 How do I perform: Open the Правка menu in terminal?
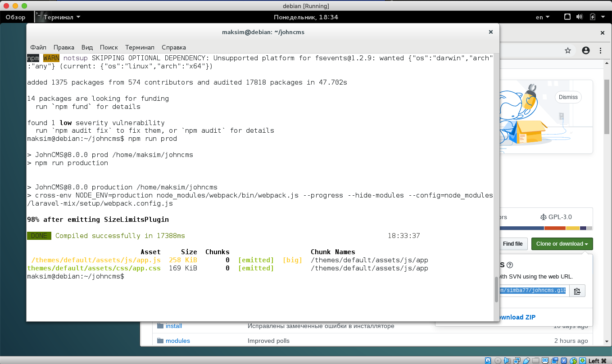(x=63, y=47)
